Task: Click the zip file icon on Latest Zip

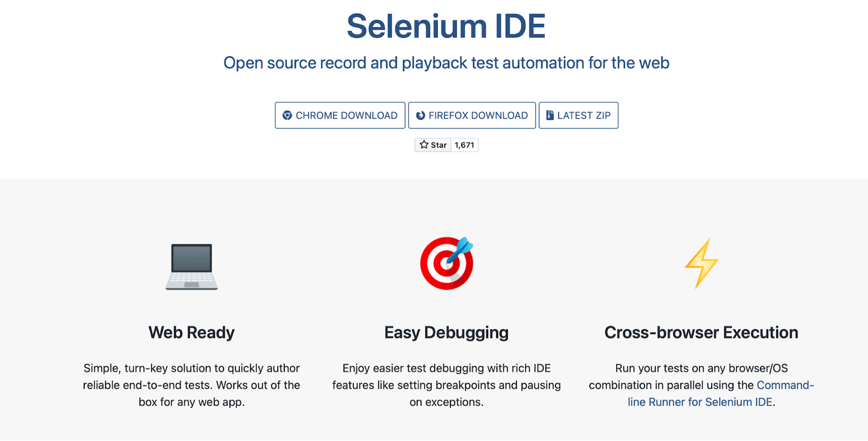Action: [x=549, y=115]
